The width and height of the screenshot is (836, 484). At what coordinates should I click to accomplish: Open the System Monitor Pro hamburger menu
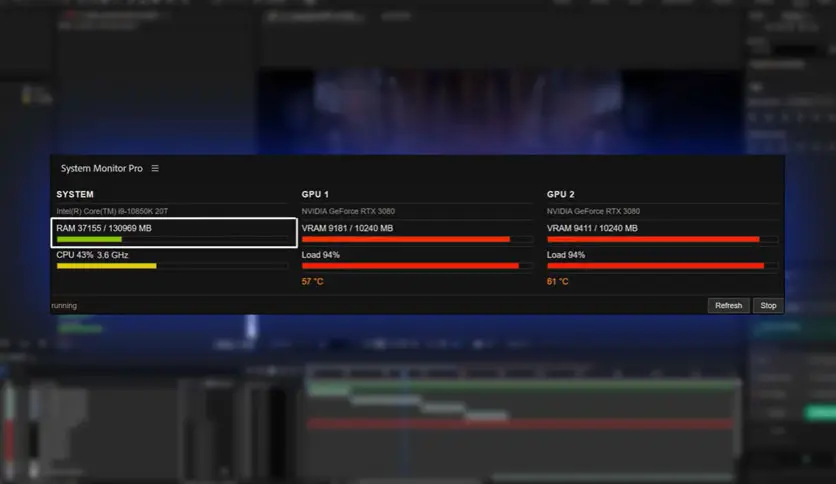pos(155,168)
